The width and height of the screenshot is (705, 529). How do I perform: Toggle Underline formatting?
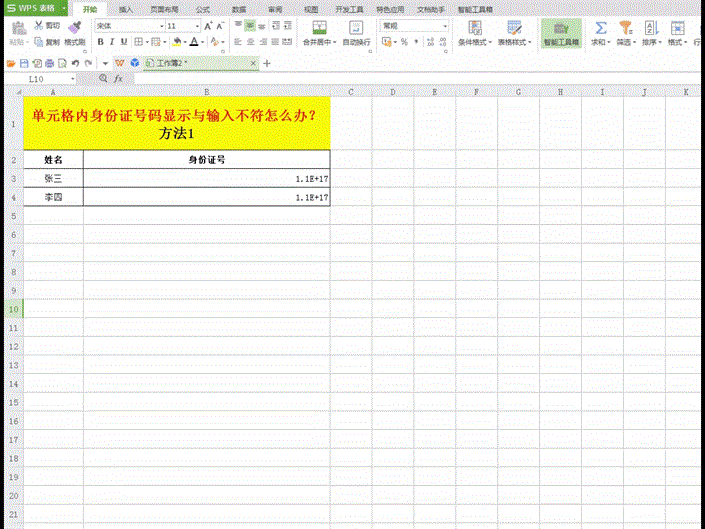pyautogui.click(x=124, y=42)
